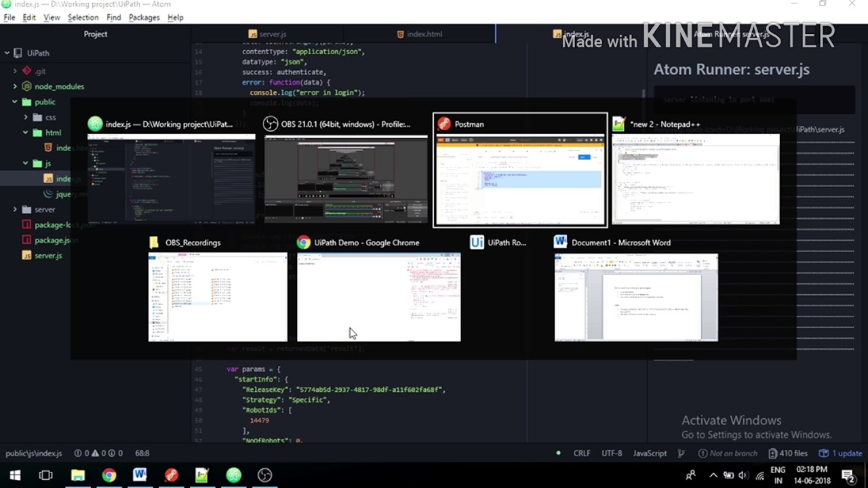Expand the server folder in tree
The width and height of the screenshot is (868, 488).
point(15,209)
